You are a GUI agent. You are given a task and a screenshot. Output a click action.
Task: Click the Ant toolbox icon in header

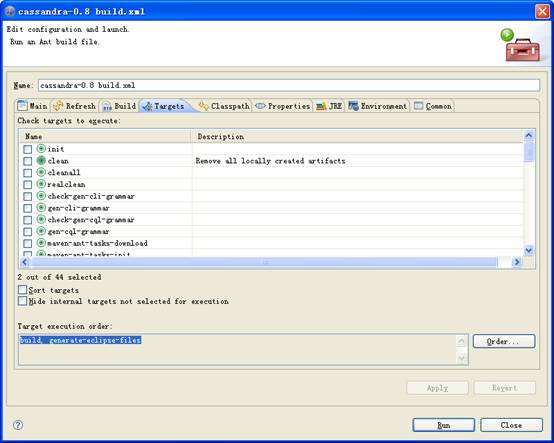tap(521, 46)
